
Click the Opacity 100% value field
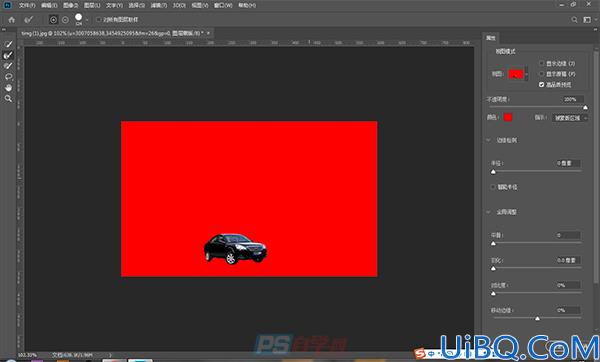tap(573, 99)
